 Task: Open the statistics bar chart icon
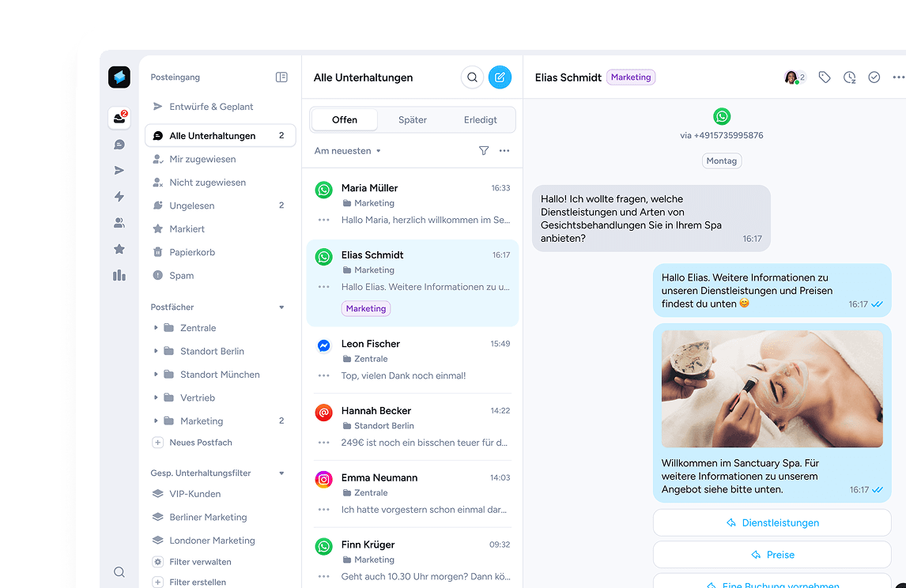click(119, 275)
